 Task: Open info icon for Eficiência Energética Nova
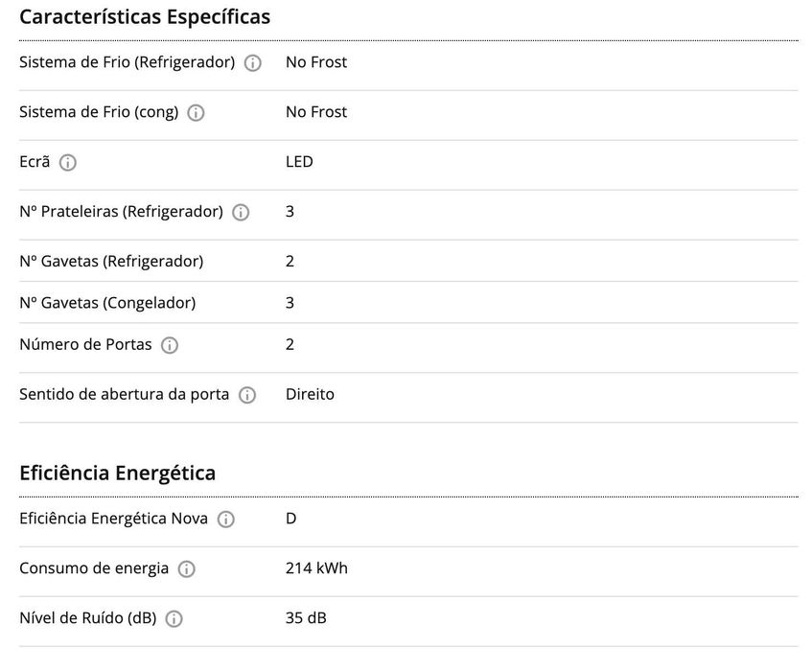click(226, 520)
